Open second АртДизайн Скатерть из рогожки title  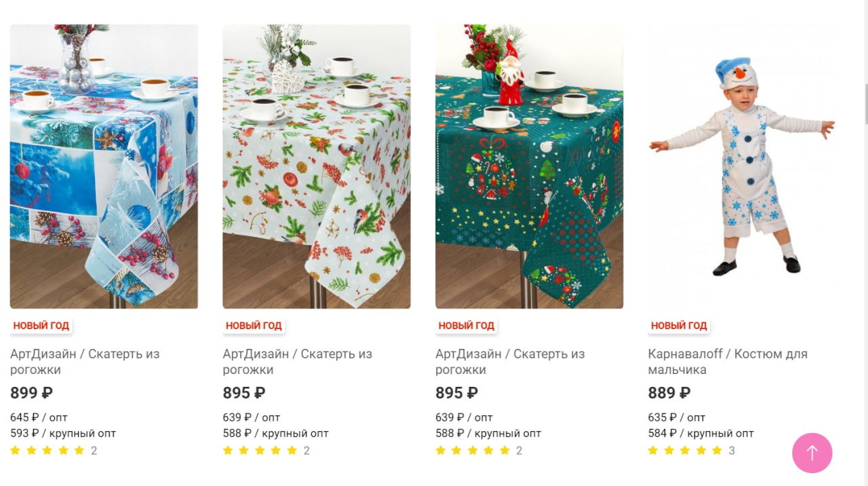[x=298, y=362]
